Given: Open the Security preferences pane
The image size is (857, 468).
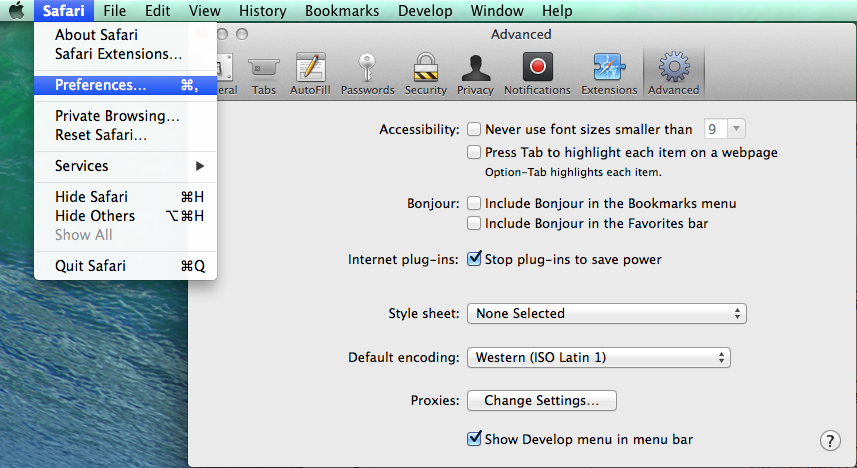Looking at the screenshot, I should point(425,75).
